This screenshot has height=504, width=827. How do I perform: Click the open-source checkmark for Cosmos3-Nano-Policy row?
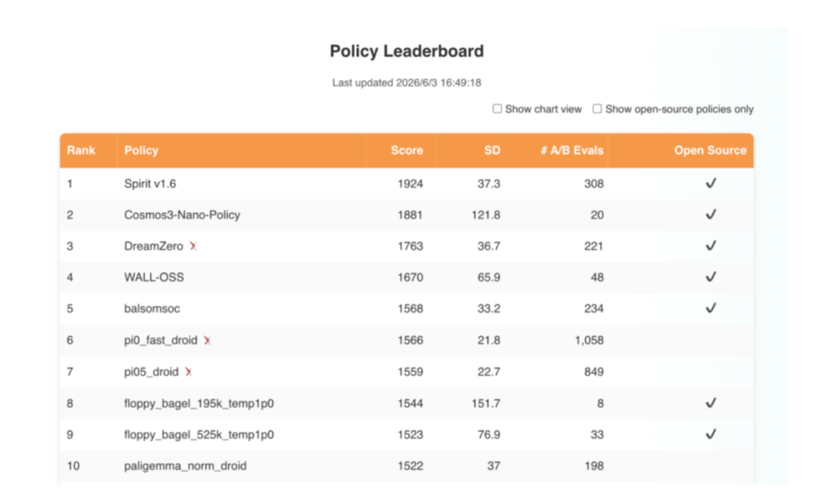pyautogui.click(x=711, y=214)
